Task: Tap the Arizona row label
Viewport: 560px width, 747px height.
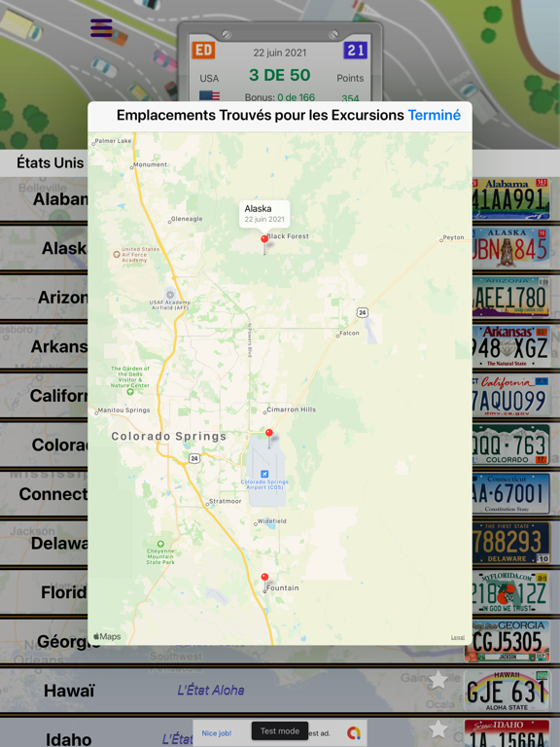Action: coord(63,298)
